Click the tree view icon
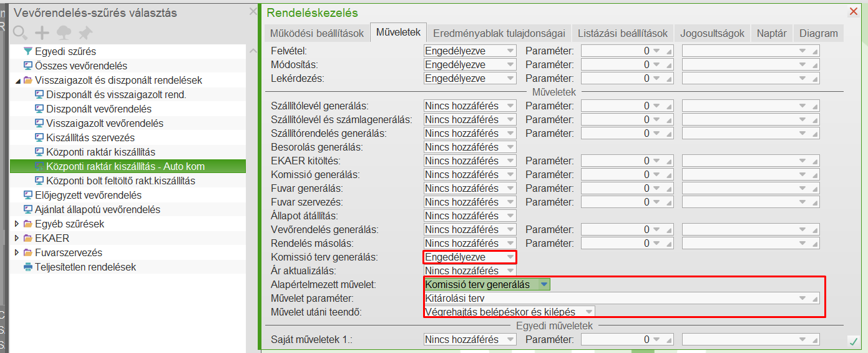This screenshot has width=868, height=353. click(x=64, y=32)
